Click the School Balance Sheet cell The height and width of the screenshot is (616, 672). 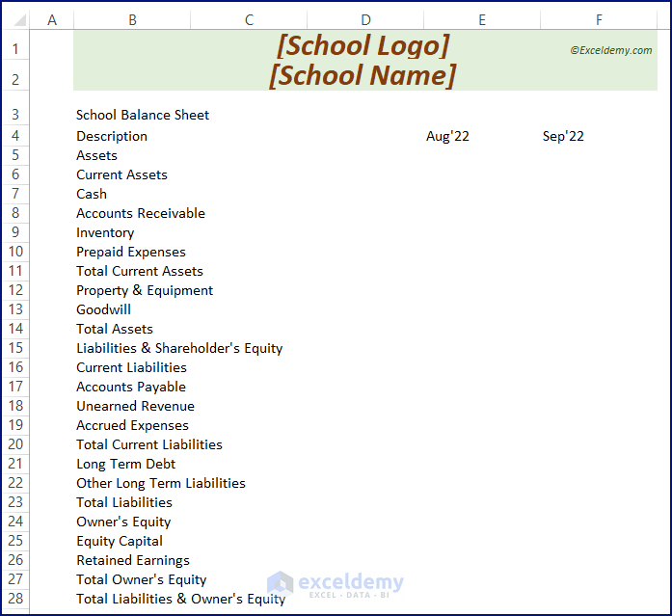[143, 115]
